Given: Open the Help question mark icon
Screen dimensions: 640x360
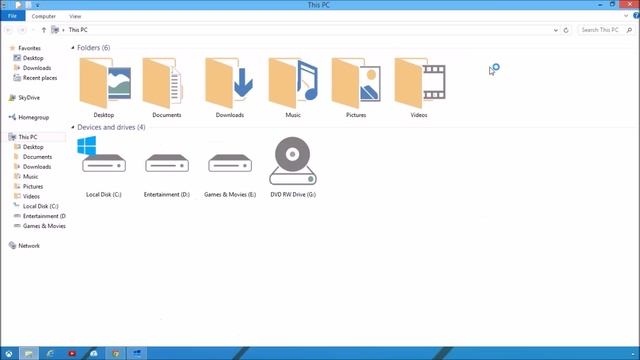Looking at the screenshot, I should pyautogui.click(x=636, y=16).
